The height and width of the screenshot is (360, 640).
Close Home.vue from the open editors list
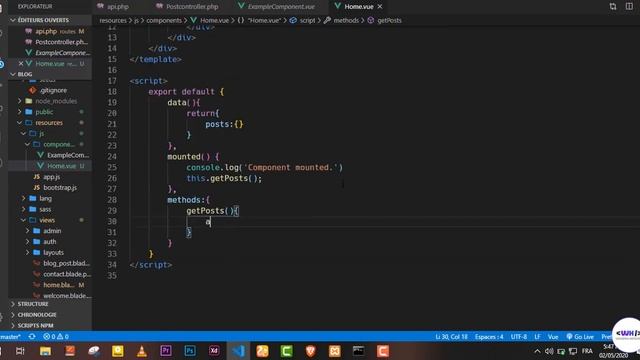tap(21, 64)
